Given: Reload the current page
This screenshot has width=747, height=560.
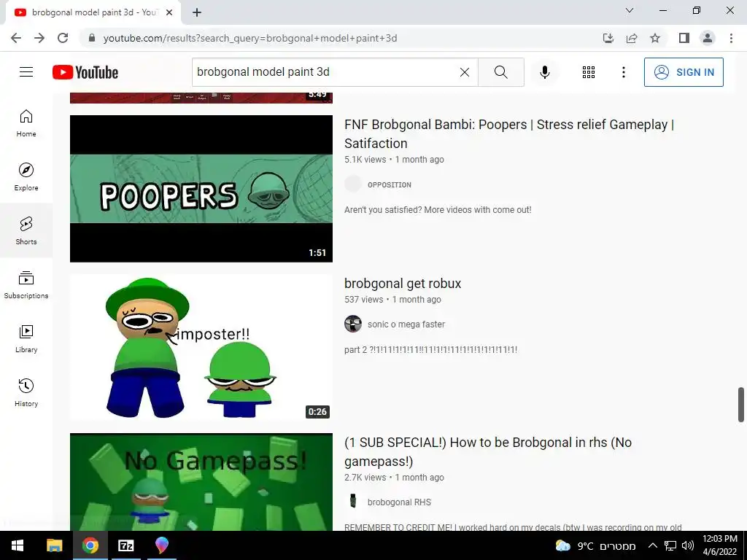Looking at the screenshot, I should coord(63,38).
